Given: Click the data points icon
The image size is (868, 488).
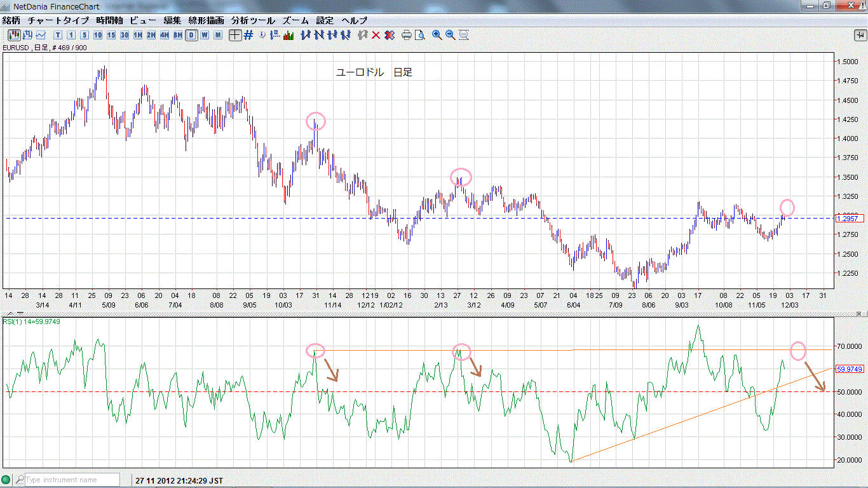Looking at the screenshot, I should pyautogui.click(x=275, y=35).
